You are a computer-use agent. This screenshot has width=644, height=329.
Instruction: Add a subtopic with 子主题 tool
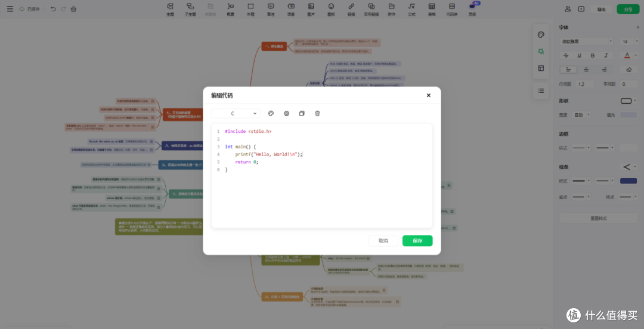point(190,9)
